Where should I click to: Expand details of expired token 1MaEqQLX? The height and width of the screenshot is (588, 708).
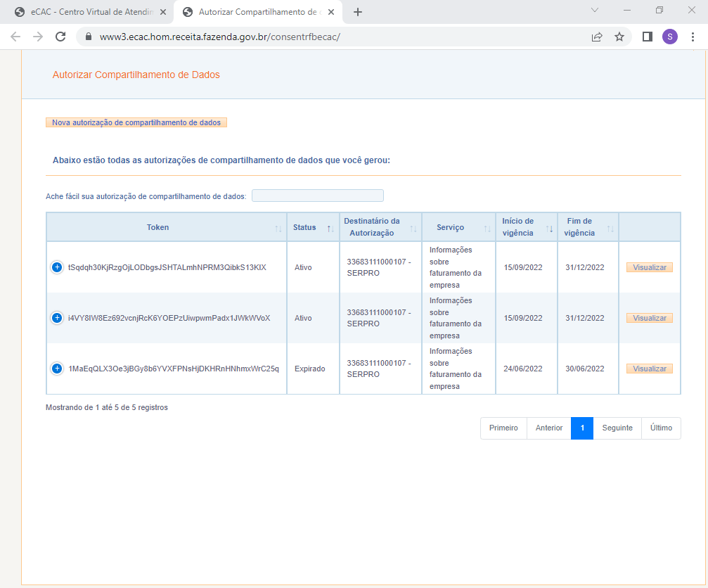57,369
